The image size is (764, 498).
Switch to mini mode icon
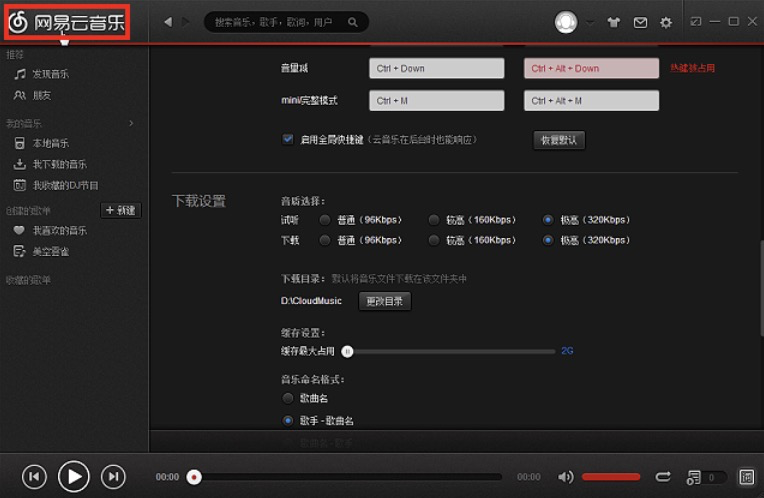click(695, 21)
